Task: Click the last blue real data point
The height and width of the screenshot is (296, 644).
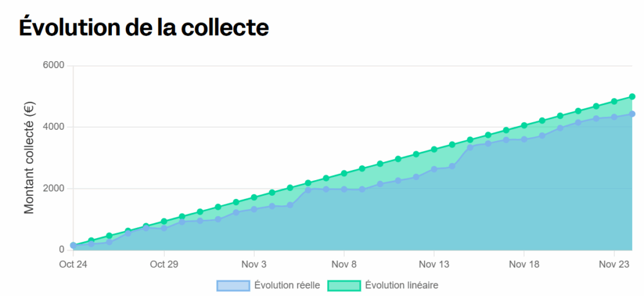Action: click(x=632, y=114)
